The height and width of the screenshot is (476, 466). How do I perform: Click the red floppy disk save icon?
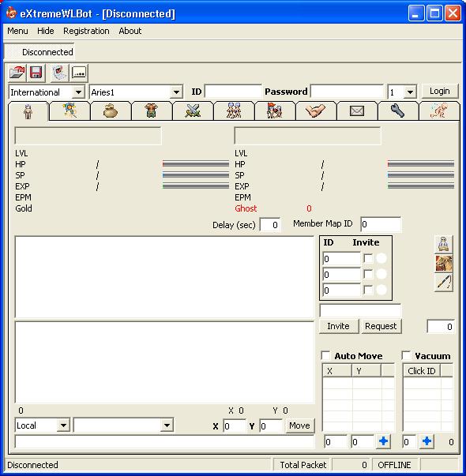36,73
